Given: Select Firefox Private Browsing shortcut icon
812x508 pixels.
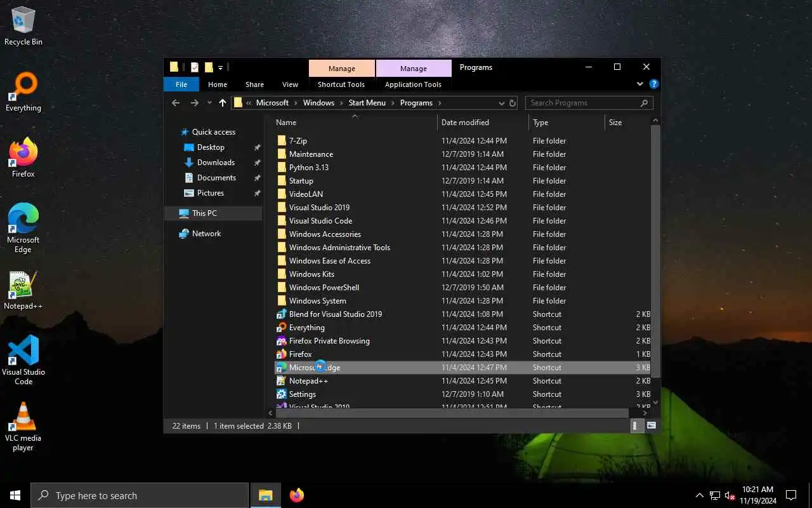Looking at the screenshot, I should point(282,341).
